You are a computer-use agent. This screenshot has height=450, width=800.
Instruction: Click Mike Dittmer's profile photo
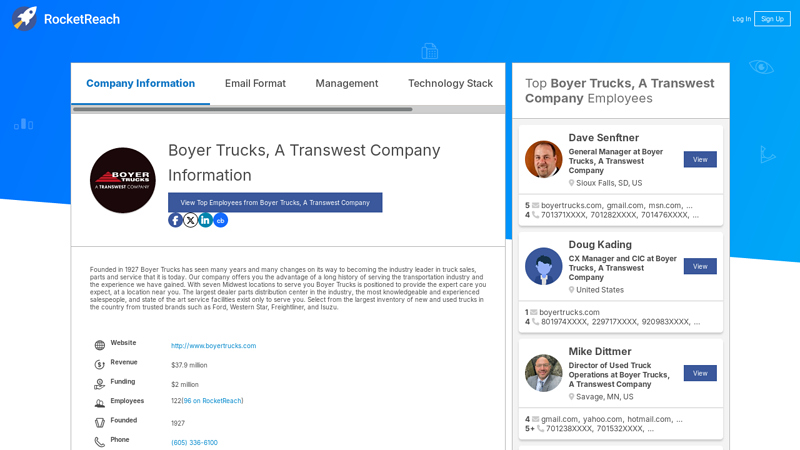click(x=543, y=373)
